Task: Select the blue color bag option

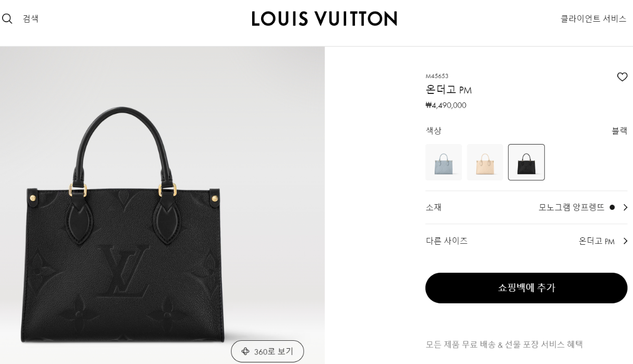Action: coord(444,162)
